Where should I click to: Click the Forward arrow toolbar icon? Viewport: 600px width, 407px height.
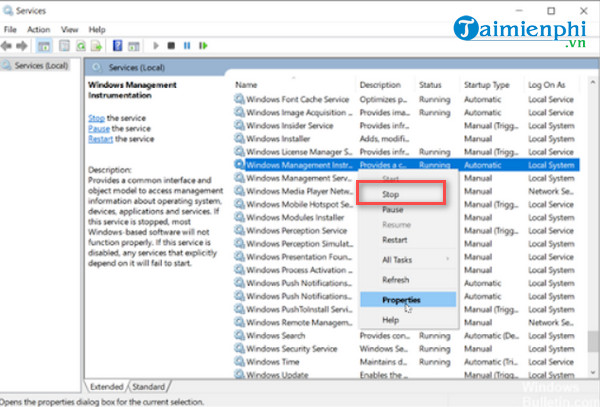coord(22,46)
